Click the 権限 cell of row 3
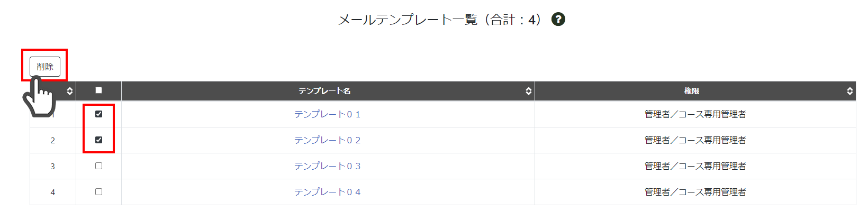Viewport: 868px width, 220px height. point(695,166)
